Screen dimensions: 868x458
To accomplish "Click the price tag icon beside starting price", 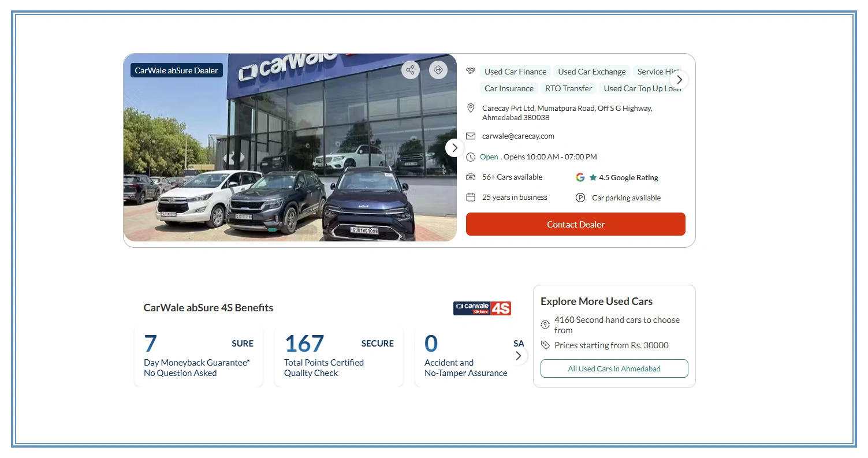I will (545, 345).
